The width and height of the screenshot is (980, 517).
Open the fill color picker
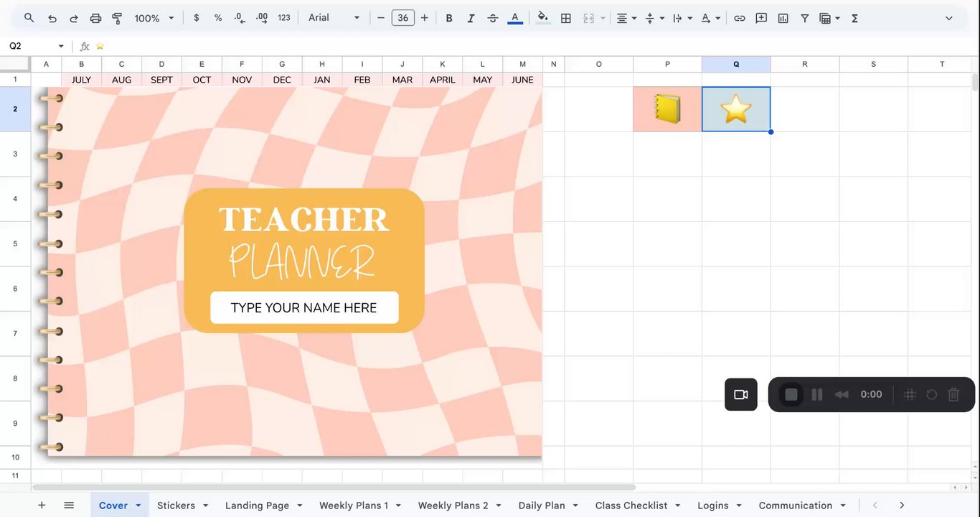[x=543, y=18]
